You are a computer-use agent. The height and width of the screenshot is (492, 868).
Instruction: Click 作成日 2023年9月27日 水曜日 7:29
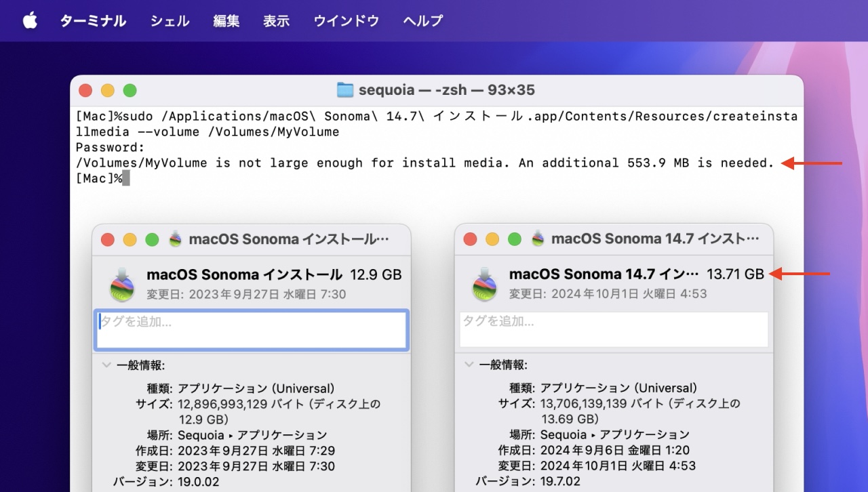coord(256,451)
